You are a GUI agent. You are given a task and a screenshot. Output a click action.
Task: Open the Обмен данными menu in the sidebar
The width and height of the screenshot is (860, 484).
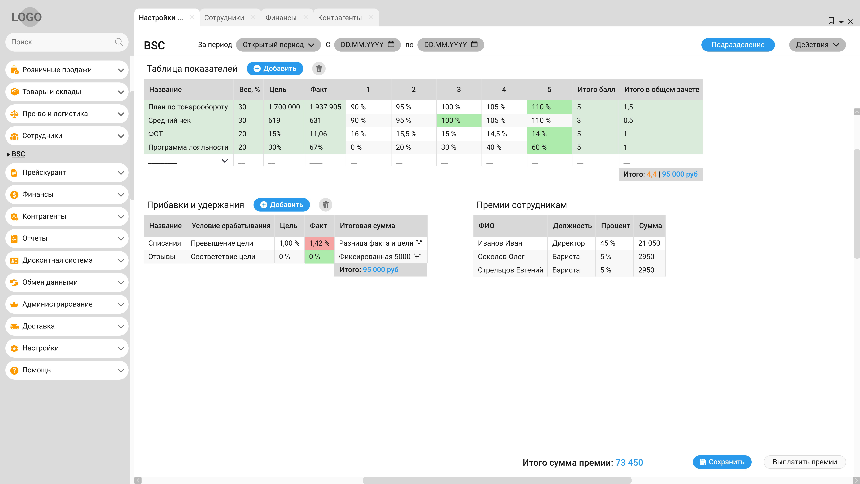(x=67, y=282)
